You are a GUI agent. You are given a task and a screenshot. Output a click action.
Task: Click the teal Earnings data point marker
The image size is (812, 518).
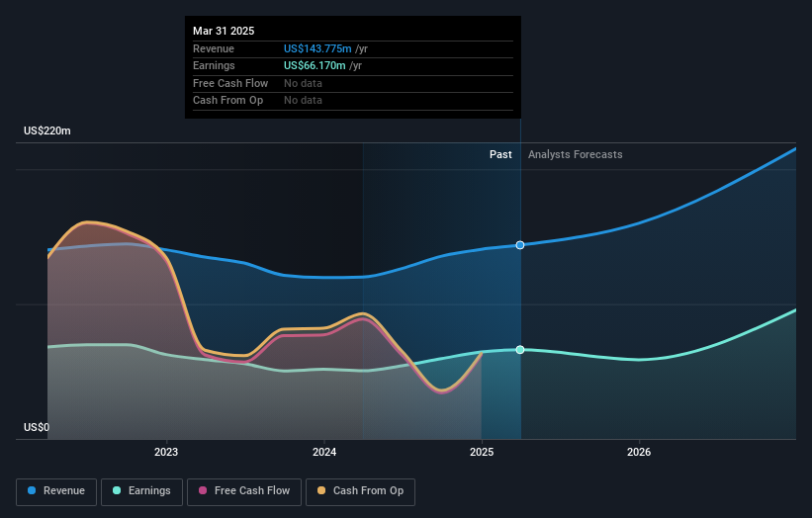pos(520,350)
